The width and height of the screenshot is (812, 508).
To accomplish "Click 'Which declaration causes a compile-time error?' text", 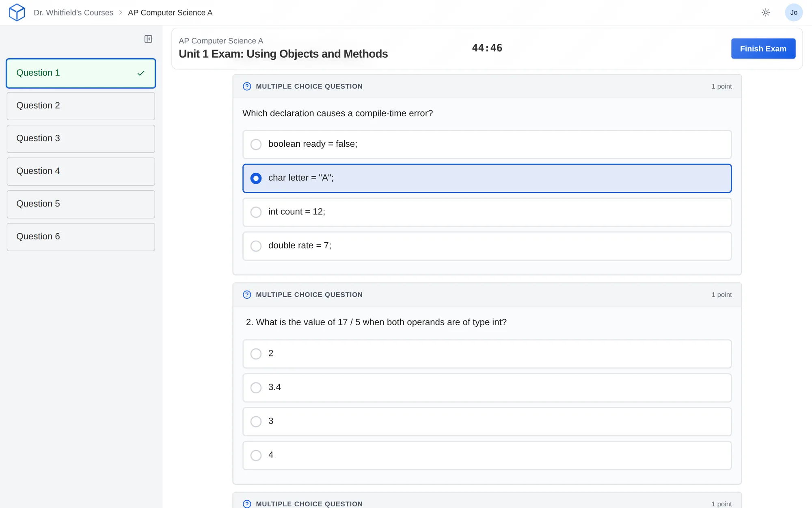I will pos(338,113).
